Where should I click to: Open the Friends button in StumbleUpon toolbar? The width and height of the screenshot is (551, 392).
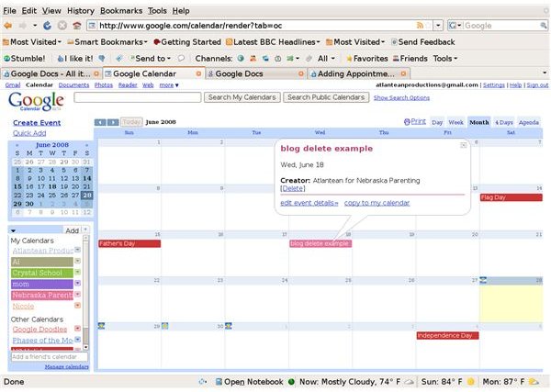(410, 59)
